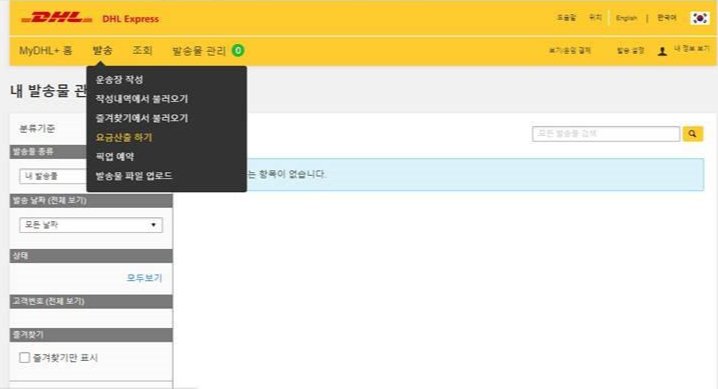This screenshot has height=389, width=718.
Task: Open the 조회 menu
Action: 142,50
